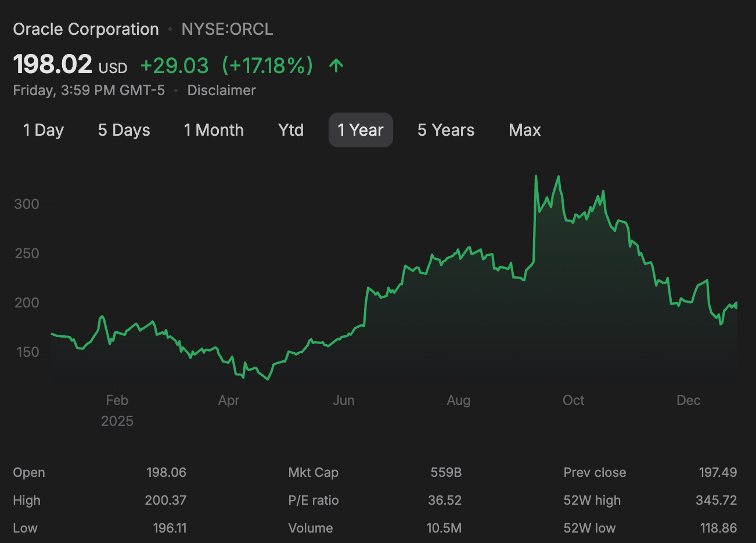The width and height of the screenshot is (756, 543).
Task: Click the Volume value 10.5M
Action: (x=444, y=528)
